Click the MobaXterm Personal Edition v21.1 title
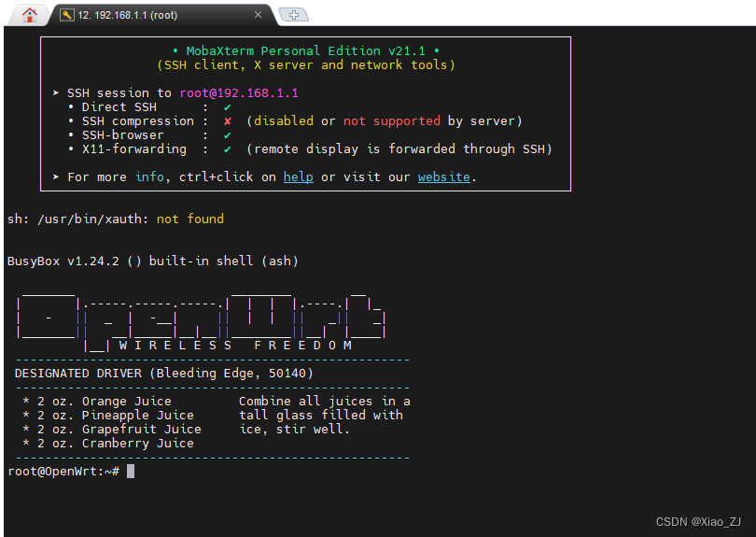Screen dimensions: 756x537 click(x=306, y=50)
